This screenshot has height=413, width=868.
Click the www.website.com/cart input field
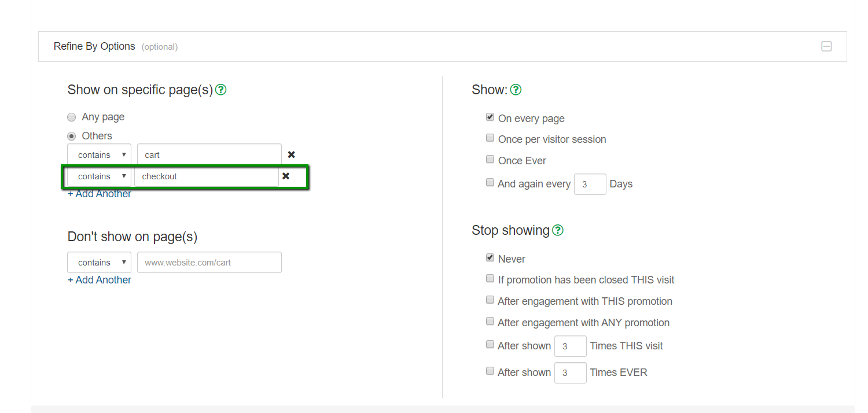point(209,263)
